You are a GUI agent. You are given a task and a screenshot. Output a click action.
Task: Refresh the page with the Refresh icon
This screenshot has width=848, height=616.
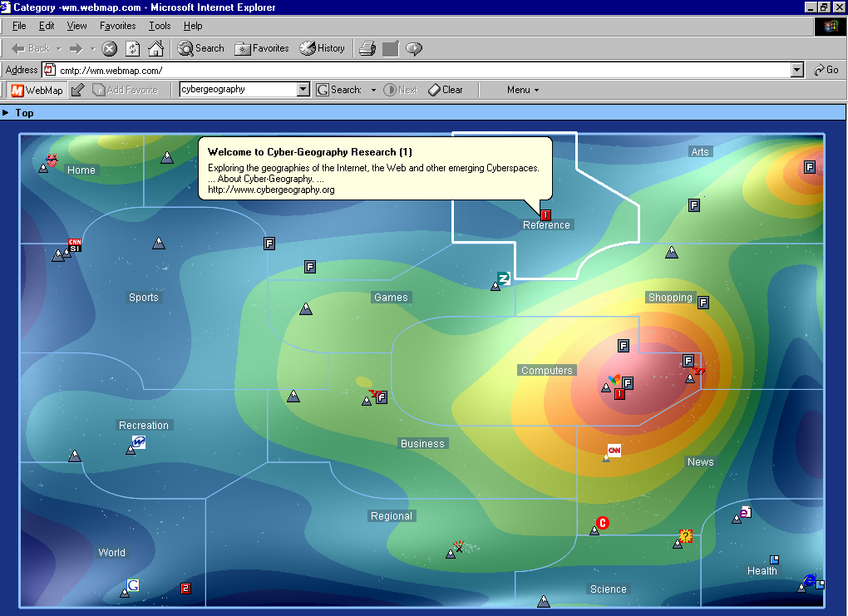click(132, 49)
